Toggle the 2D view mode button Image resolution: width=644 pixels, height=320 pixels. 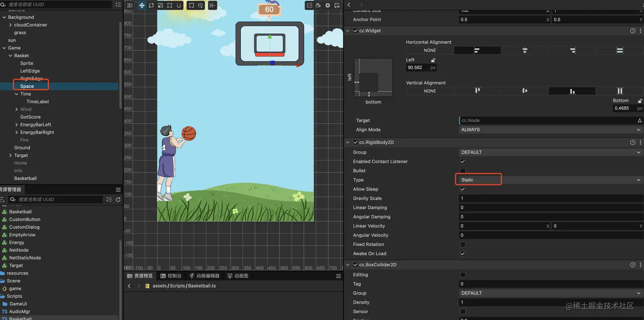point(129,6)
